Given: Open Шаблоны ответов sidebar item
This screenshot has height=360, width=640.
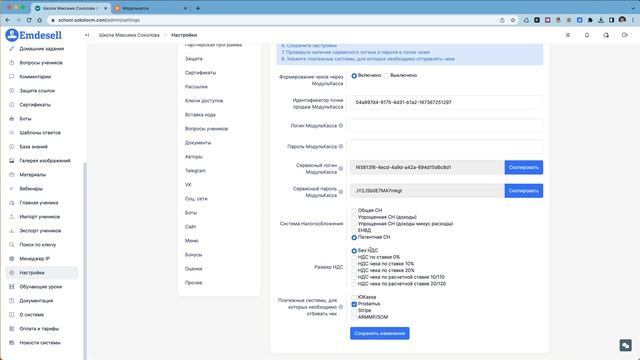Looking at the screenshot, I should [40, 133].
